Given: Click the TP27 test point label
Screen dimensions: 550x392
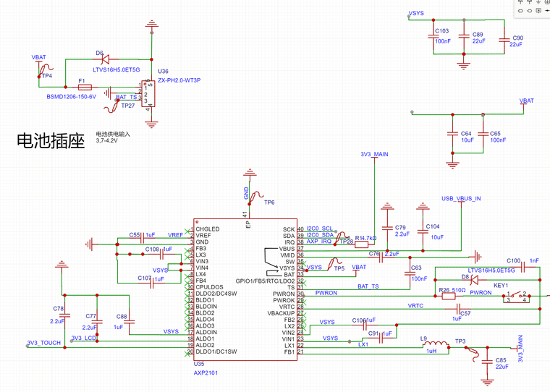Looking at the screenshot, I should coord(128,106).
